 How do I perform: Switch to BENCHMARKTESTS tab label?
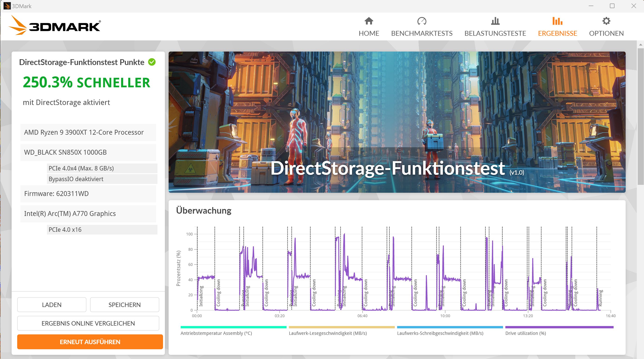(422, 33)
